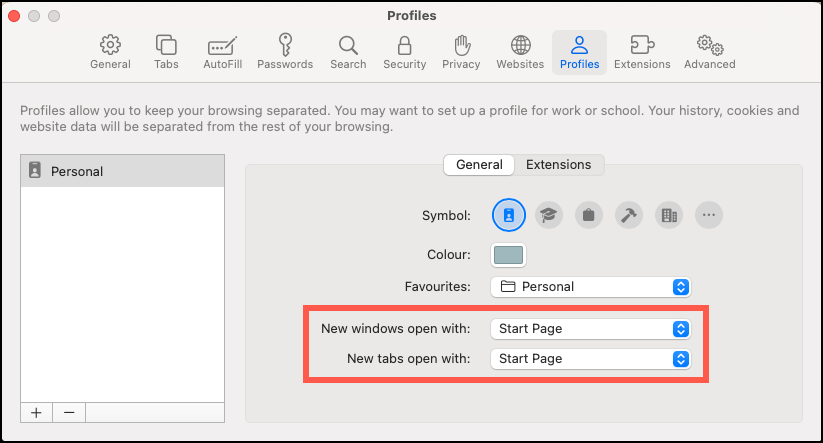Select the Personal profile in list
Viewport: 823px width, 443px height.
pos(122,171)
